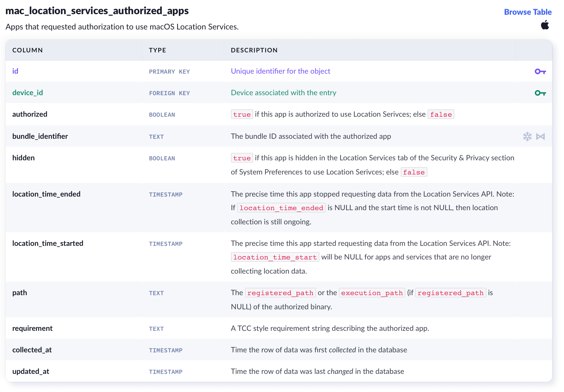This screenshot has width=564, height=392.
Task: Click the bowtie join icon beside bundle_identifier
Action: click(540, 137)
